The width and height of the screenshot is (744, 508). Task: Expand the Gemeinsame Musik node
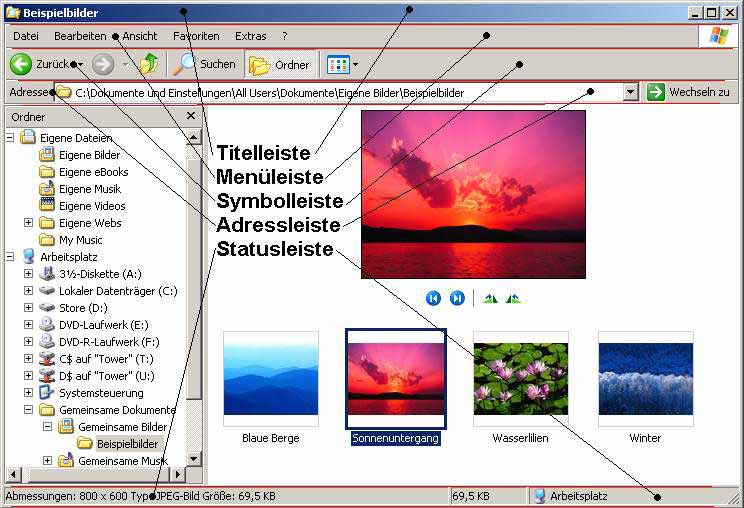coord(47,461)
